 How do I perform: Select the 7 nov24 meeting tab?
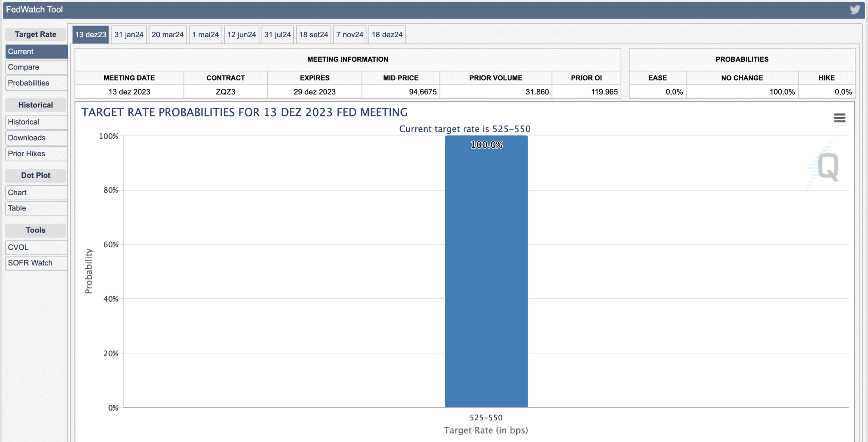coord(350,35)
